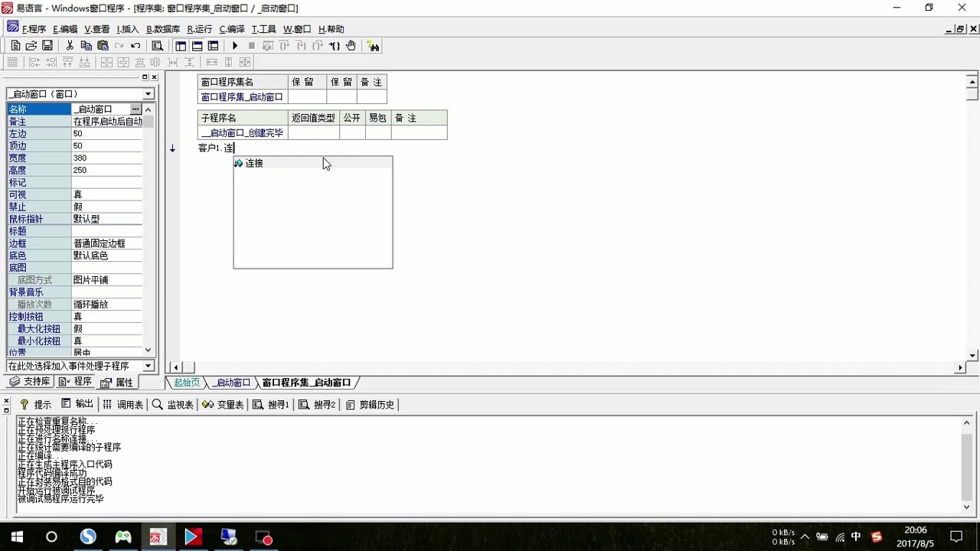
Task: Copy selection using the toolbar Copy icon
Action: [87, 46]
